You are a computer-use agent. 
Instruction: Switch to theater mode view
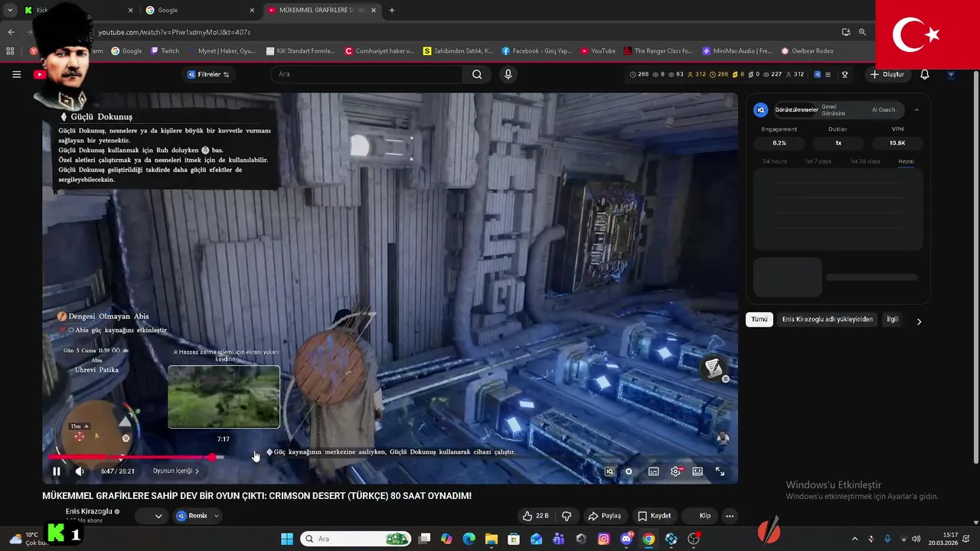click(x=697, y=471)
